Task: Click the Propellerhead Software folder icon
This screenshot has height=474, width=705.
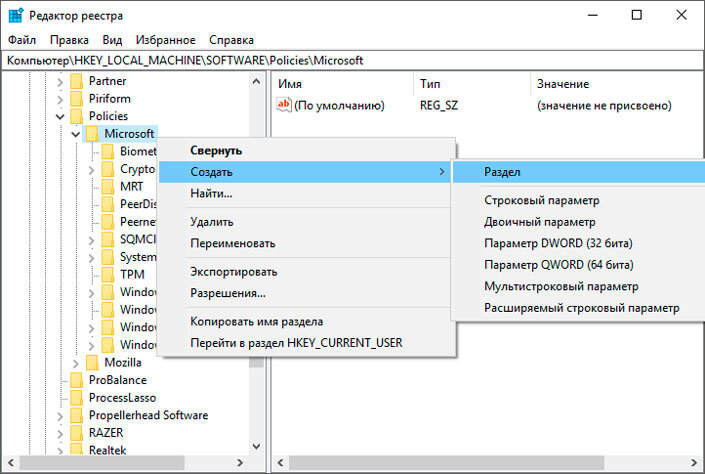Action: [77, 415]
